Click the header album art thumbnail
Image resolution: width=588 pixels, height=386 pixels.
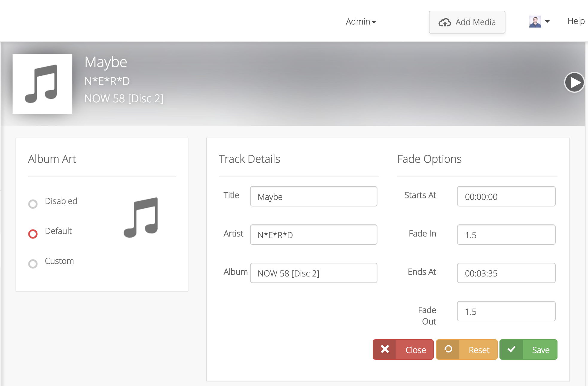tap(42, 84)
